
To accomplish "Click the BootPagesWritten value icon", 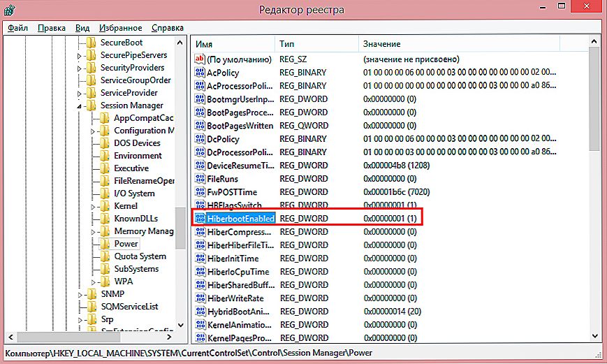I will (x=200, y=126).
